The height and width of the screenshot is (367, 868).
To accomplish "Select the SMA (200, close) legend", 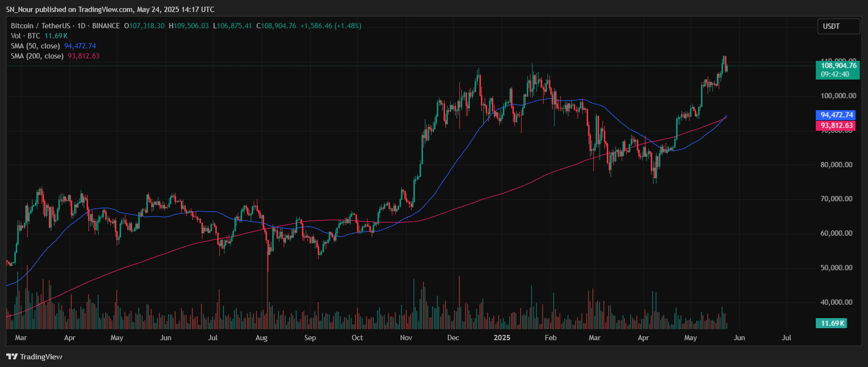I will click(37, 56).
